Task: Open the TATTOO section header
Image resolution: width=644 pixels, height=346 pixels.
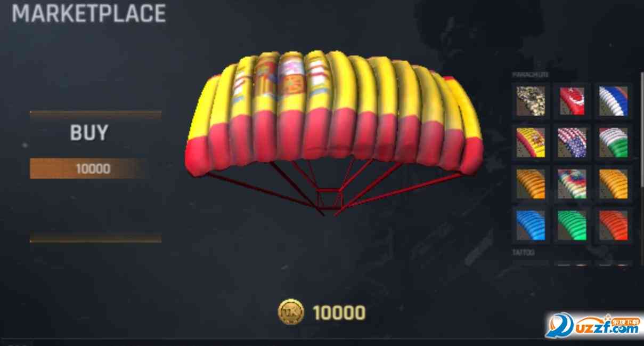Action: pyautogui.click(x=524, y=252)
